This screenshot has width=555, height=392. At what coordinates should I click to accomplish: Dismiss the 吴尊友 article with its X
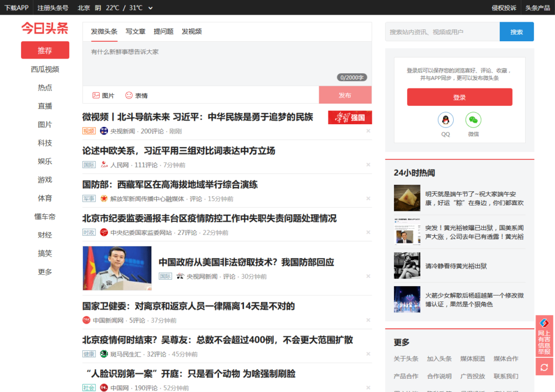(368, 354)
